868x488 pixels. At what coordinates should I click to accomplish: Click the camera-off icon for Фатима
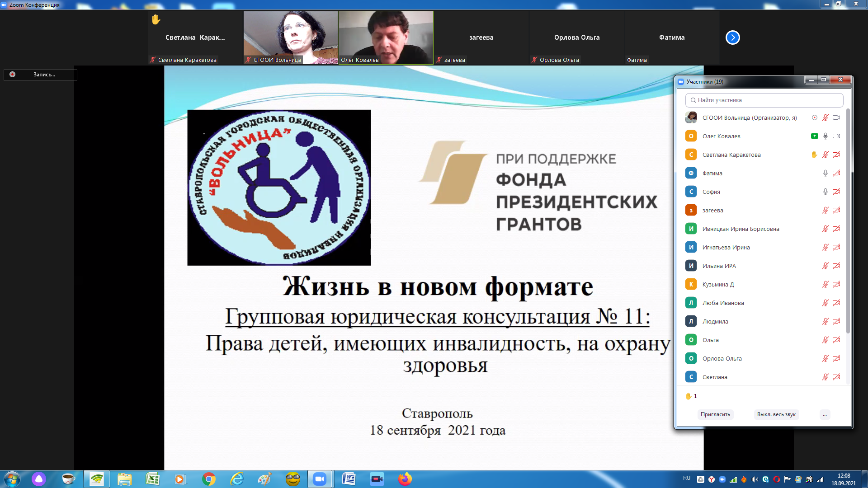pyautogui.click(x=836, y=173)
